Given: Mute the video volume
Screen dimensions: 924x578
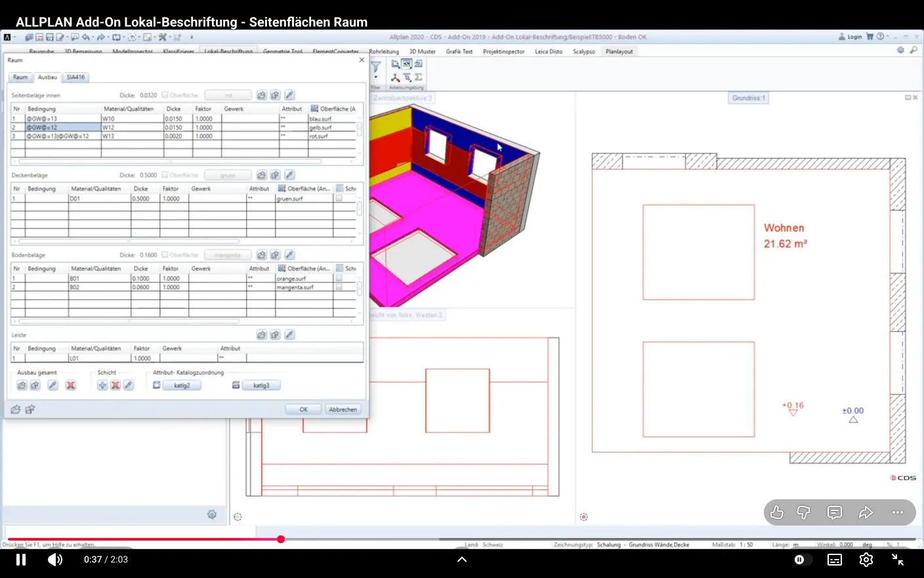Looking at the screenshot, I should click(x=55, y=560).
